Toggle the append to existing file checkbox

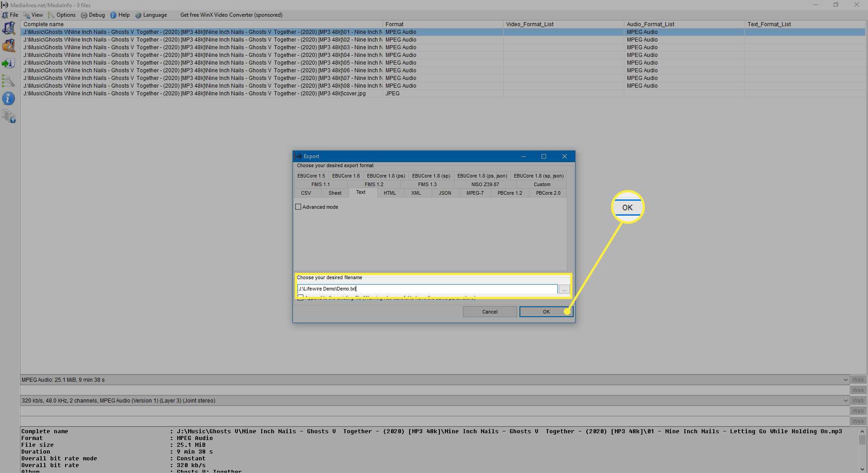[x=300, y=297]
